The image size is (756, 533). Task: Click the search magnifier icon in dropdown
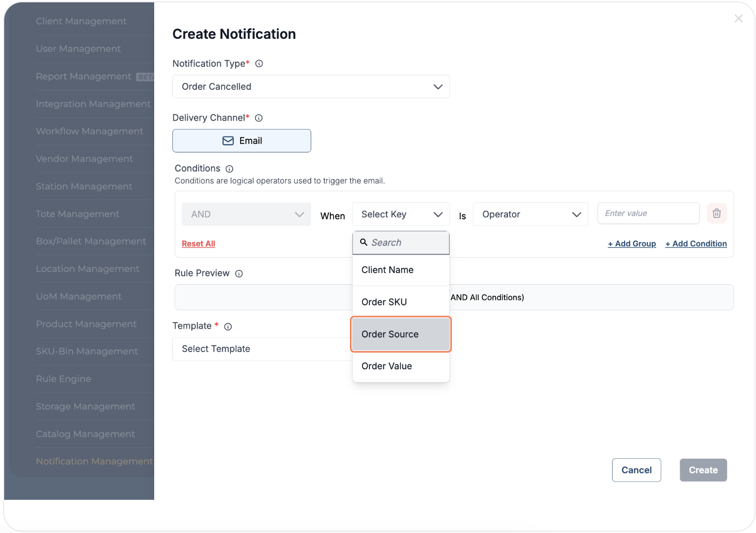point(364,242)
